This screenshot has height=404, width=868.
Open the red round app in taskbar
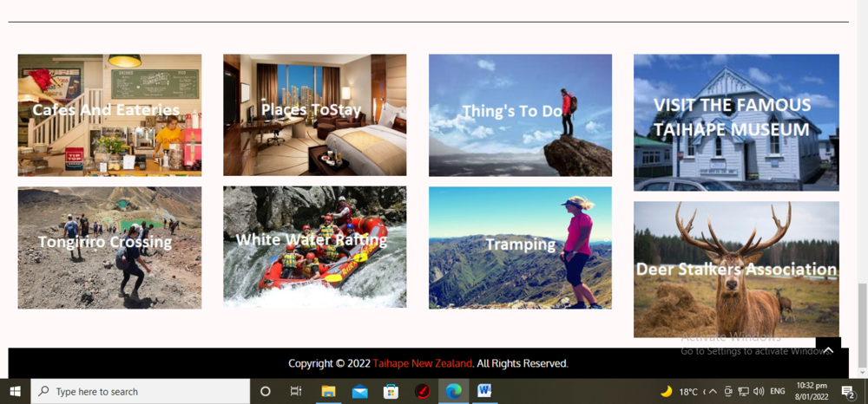[423, 391]
